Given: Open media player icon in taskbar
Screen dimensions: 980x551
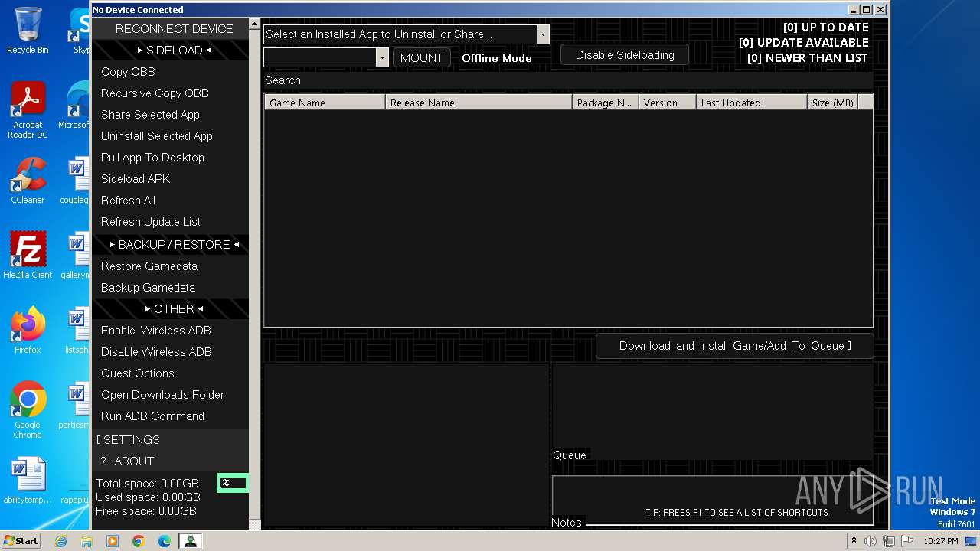Looking at the screenshot, I should [x=113, y=541].
